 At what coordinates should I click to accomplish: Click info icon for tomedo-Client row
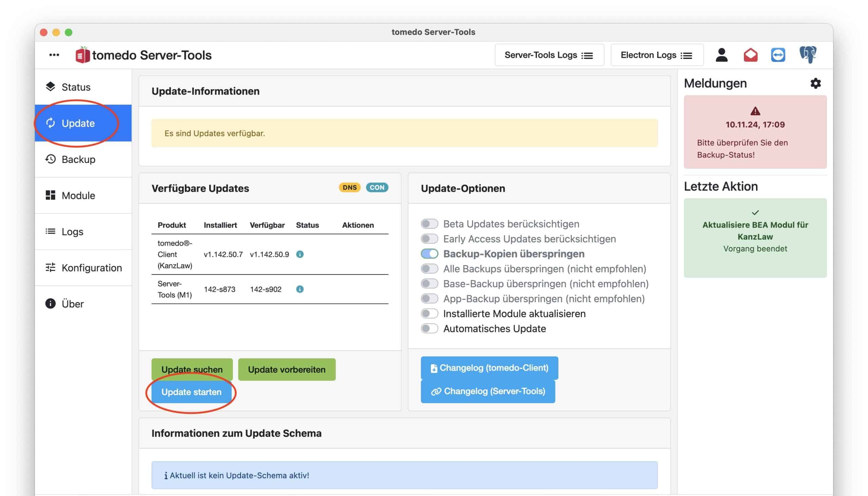(x=300, y=254)
